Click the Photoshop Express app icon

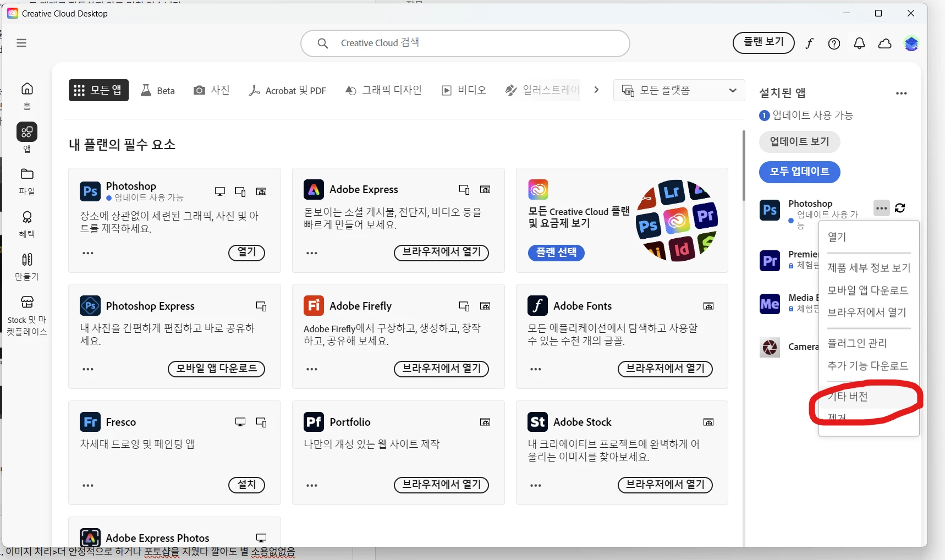click(x=90, y=306)
